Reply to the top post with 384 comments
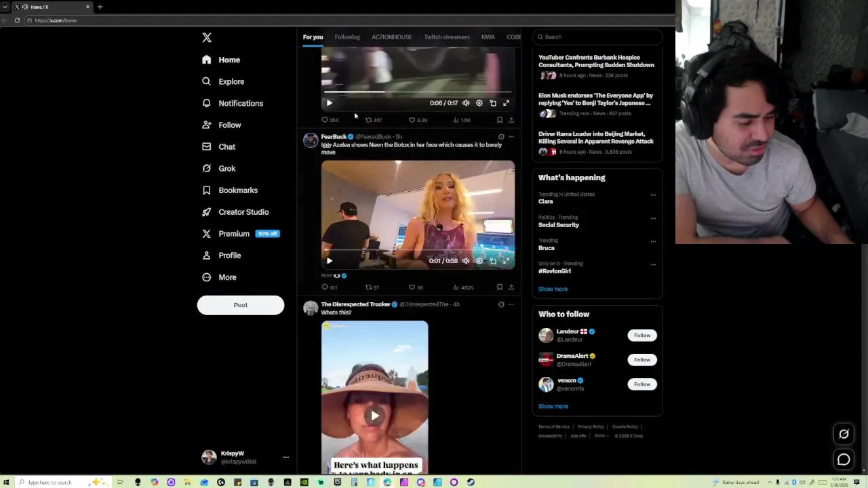This screenshot has height=488, width=868. (x=330, y=120)
